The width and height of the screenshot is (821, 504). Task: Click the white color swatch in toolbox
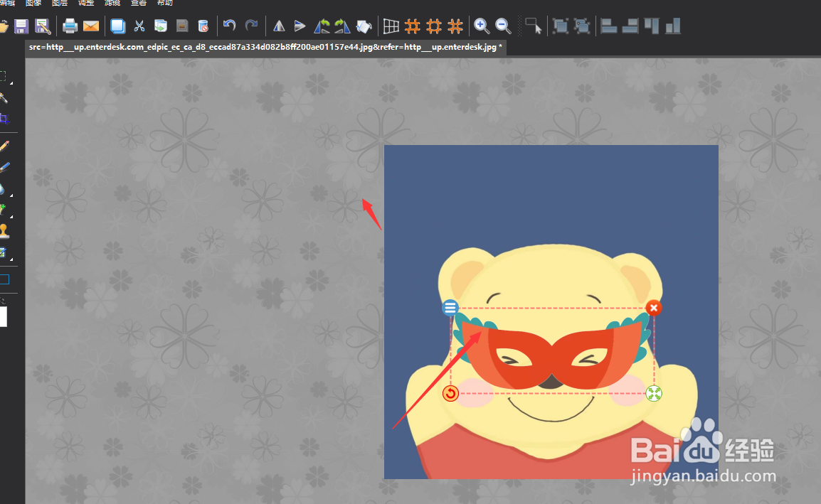coord(3,316)
